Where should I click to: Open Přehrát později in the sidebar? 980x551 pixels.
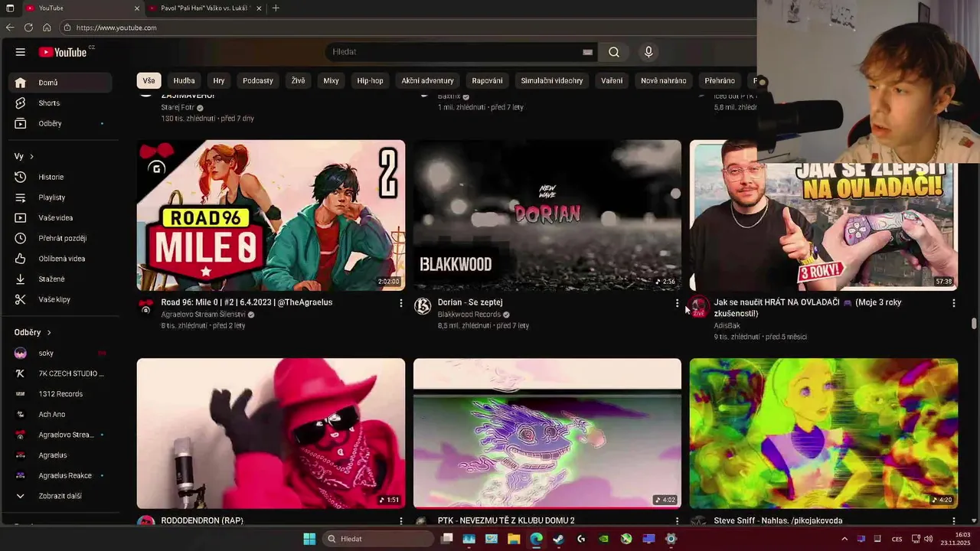click(60, 238)
